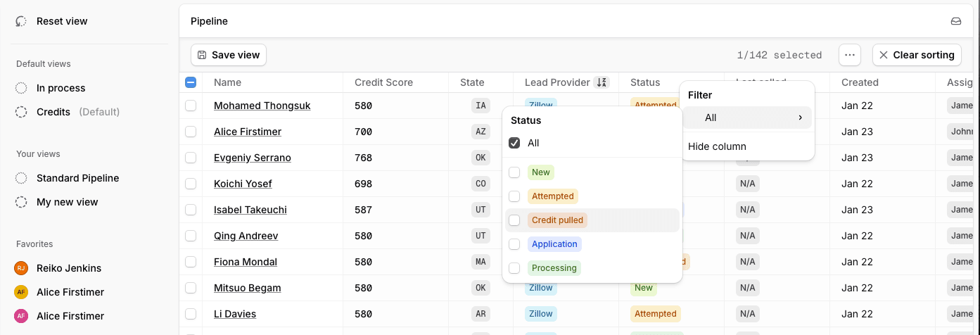Screen dimensions: 980x335
Task: Open the three-dots more options button
Action: click(x=850, y=55)
